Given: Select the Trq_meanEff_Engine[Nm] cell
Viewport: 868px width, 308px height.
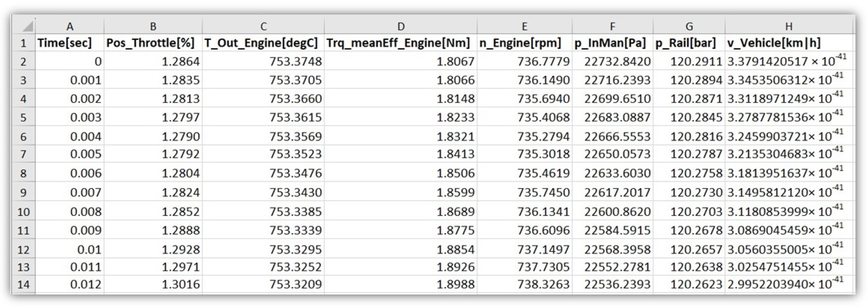Looking at the screenshot, I should [398, 43].
